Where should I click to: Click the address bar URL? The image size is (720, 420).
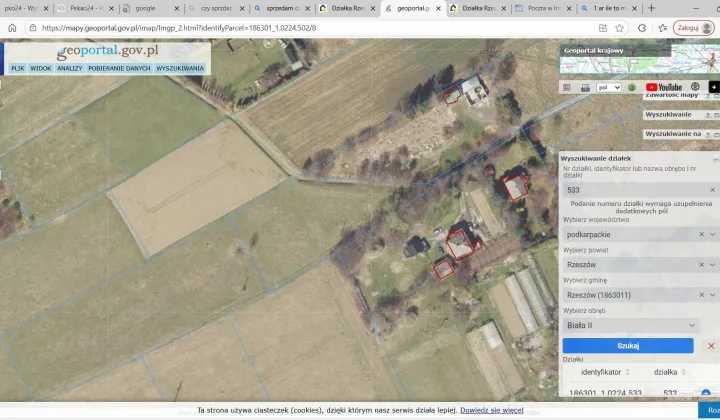pyautogui.click(x=179, y=28)
